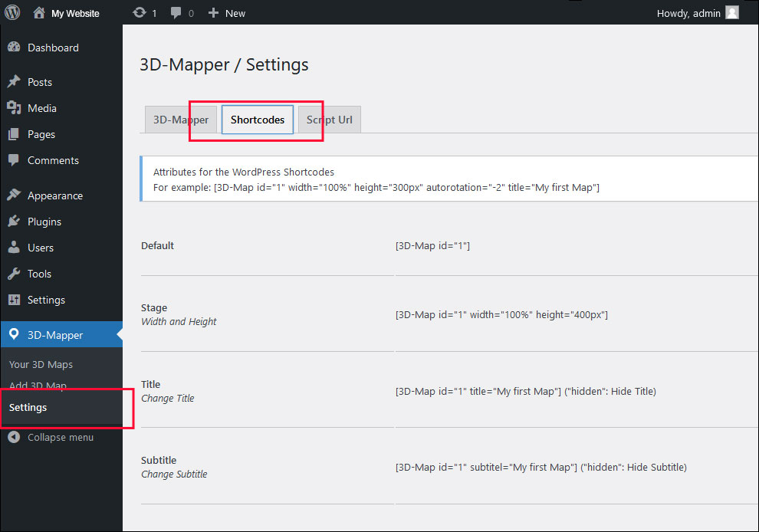
Task: Click the Width and Height description
Action: (x=179, y=322)
